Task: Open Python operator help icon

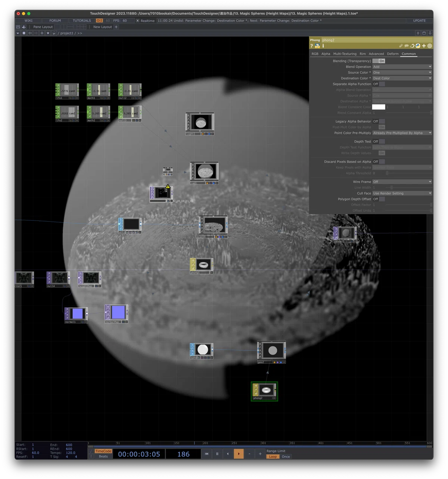Action: point(317,46)
